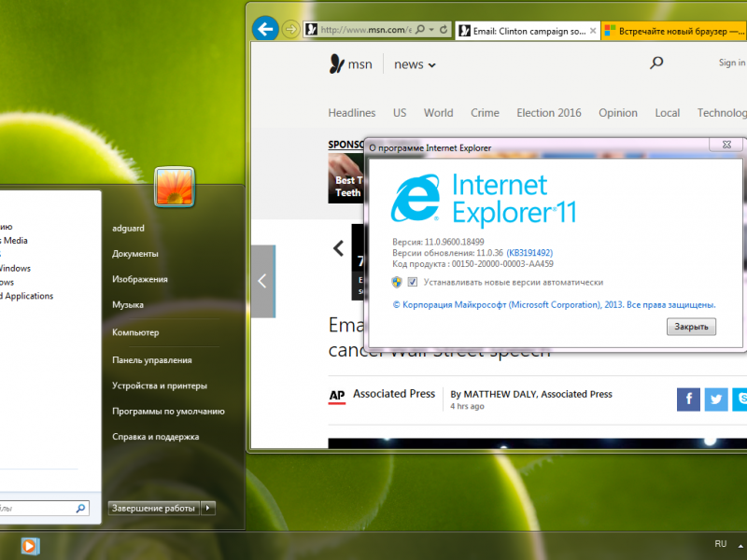
Task: Click the Applications entry in Start list
Action: pyautogui.click(x=27, y=296)
